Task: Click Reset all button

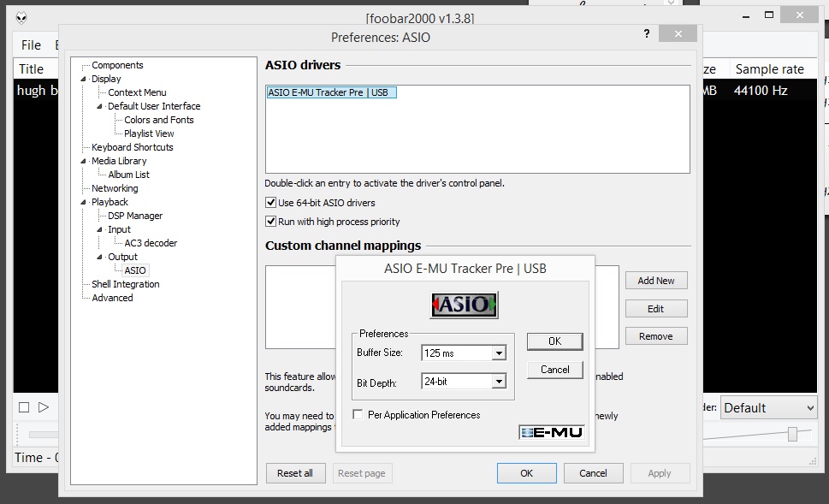Action: pyautogui.click(x=295, y=473)
